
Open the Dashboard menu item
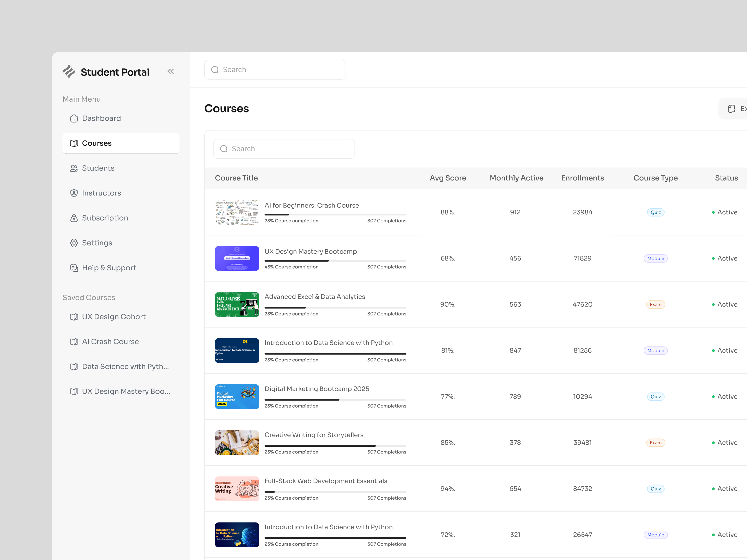tap(101, 118)
